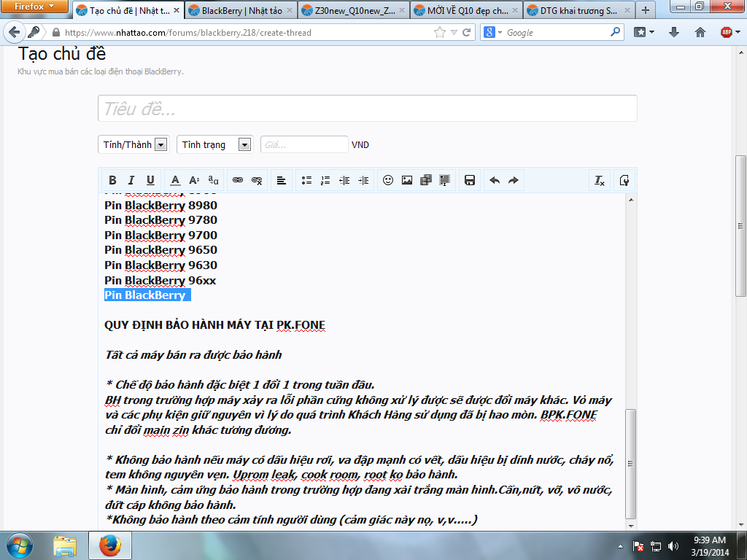Toggle underline formatting in the editor toolbar
747x560 pixels.
pos(150,180)
